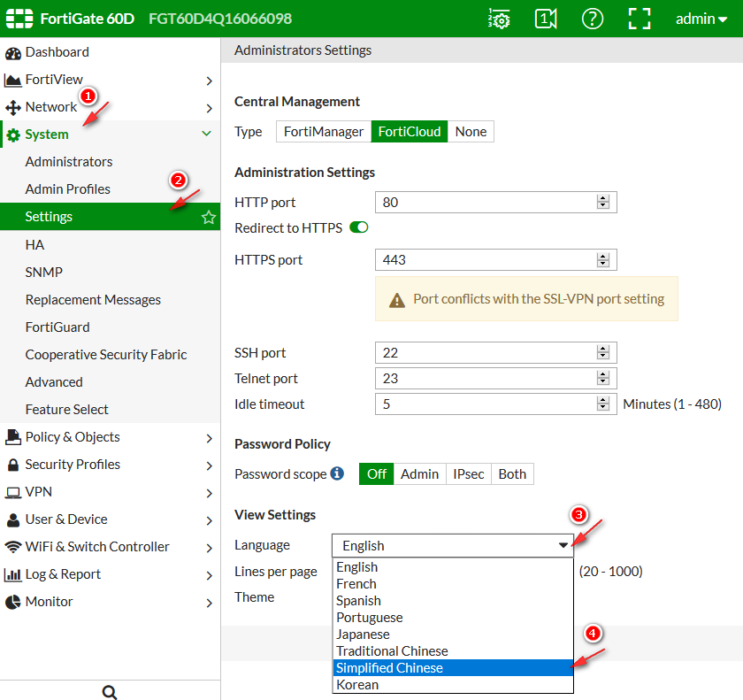
Task: Click the Monitor pie chart icon
Action: pos(12,602)
